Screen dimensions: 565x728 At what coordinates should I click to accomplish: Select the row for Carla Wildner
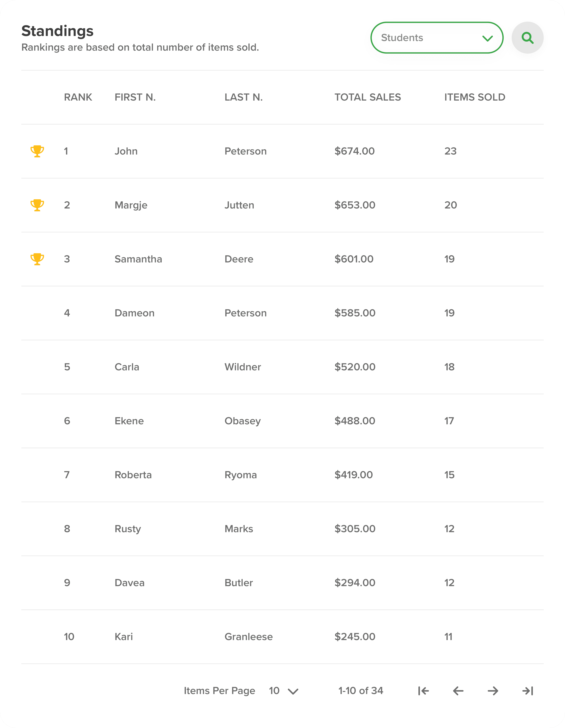[282, 367]
